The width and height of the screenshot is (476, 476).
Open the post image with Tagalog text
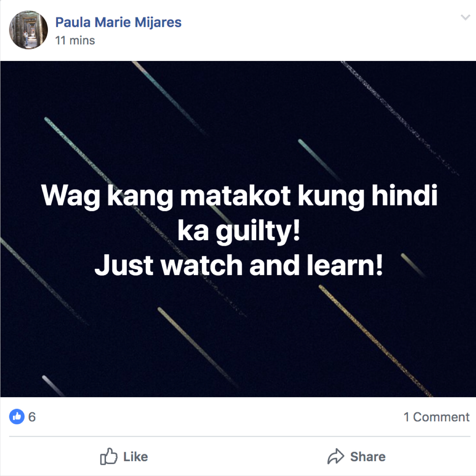click(238, 229)
